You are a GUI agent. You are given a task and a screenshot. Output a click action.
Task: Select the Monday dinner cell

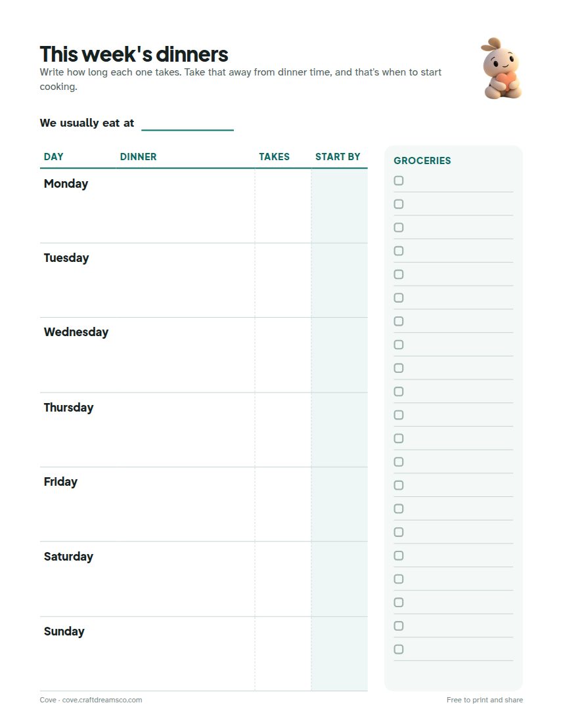click(185, 205)
